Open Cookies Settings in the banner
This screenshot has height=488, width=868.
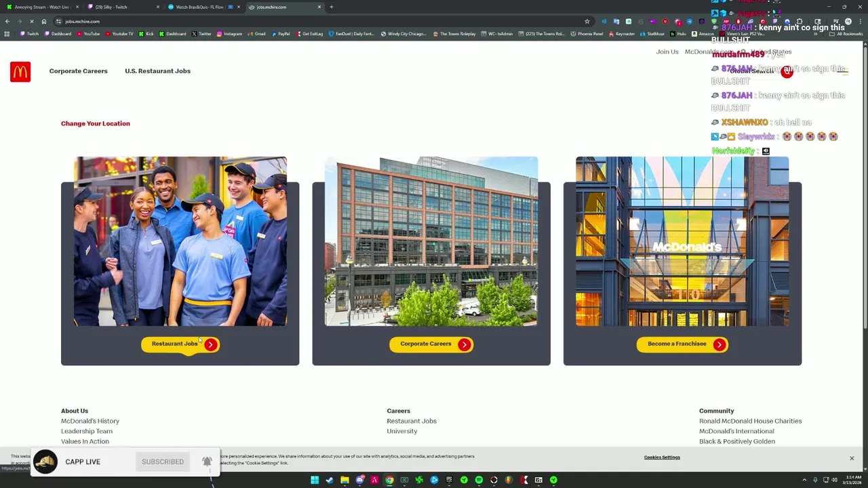pyautogui.click(x=662, y=457)
